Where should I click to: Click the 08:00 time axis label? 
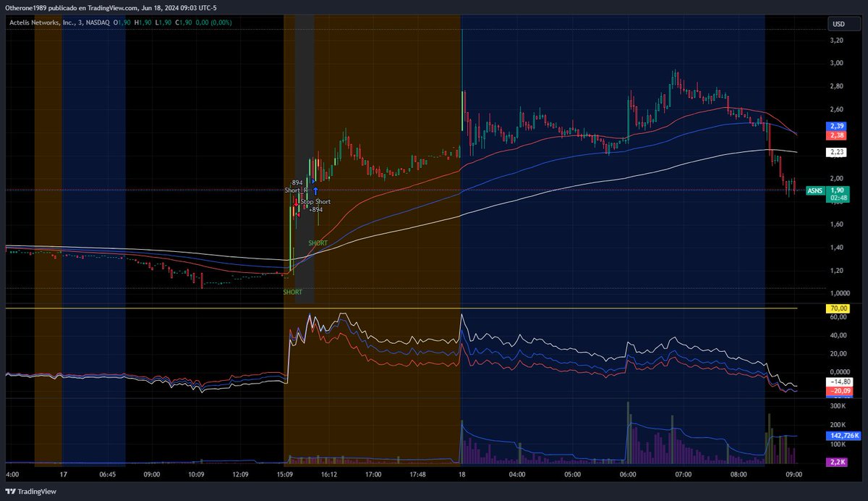pos(739,475)
